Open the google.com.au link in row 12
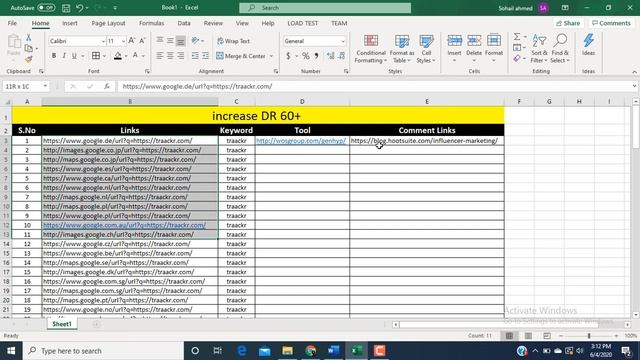 point(124,225)
